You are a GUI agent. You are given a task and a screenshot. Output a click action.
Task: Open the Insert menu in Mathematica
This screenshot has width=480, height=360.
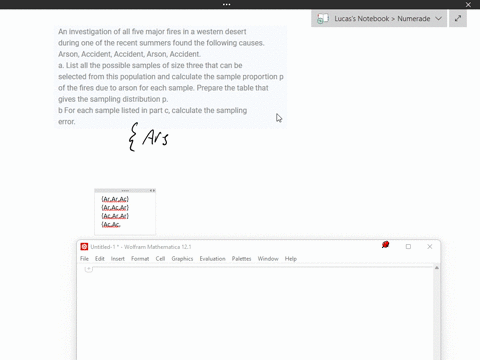pyautogui.click(x=118, y=259)
